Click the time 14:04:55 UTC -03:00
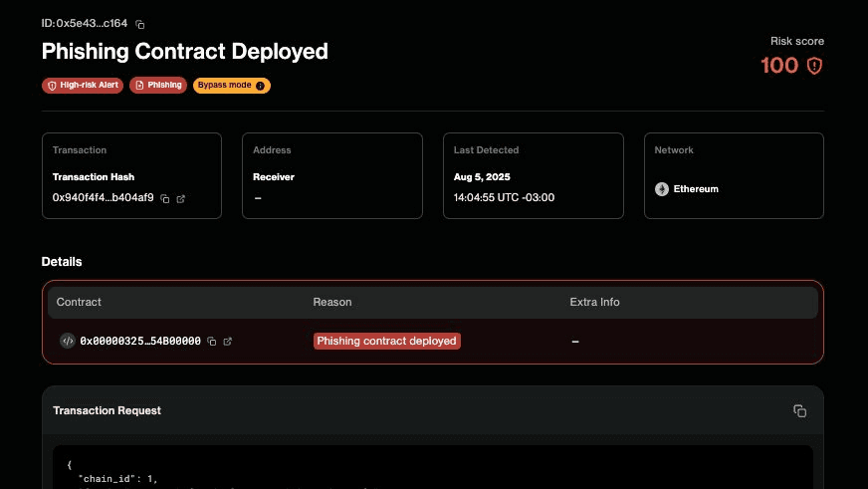 (504, 198)
